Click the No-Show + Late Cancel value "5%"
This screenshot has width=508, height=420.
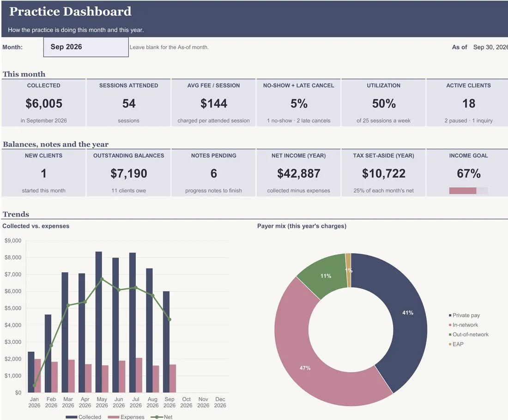pos(299,103)
